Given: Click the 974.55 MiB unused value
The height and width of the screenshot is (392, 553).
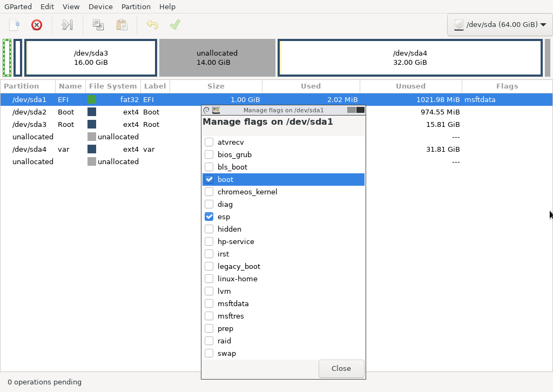Looking at the screenshot, I should (440, 112).
